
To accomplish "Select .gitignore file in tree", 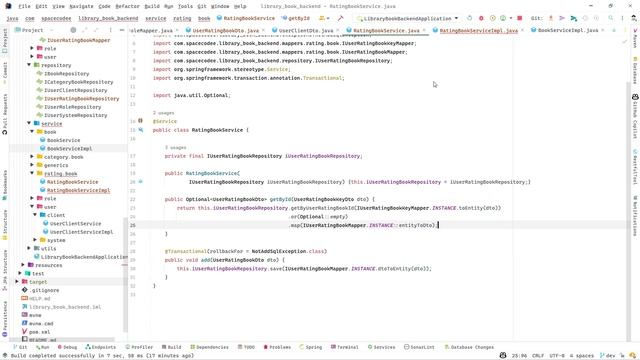I will (x=44, y=290).
